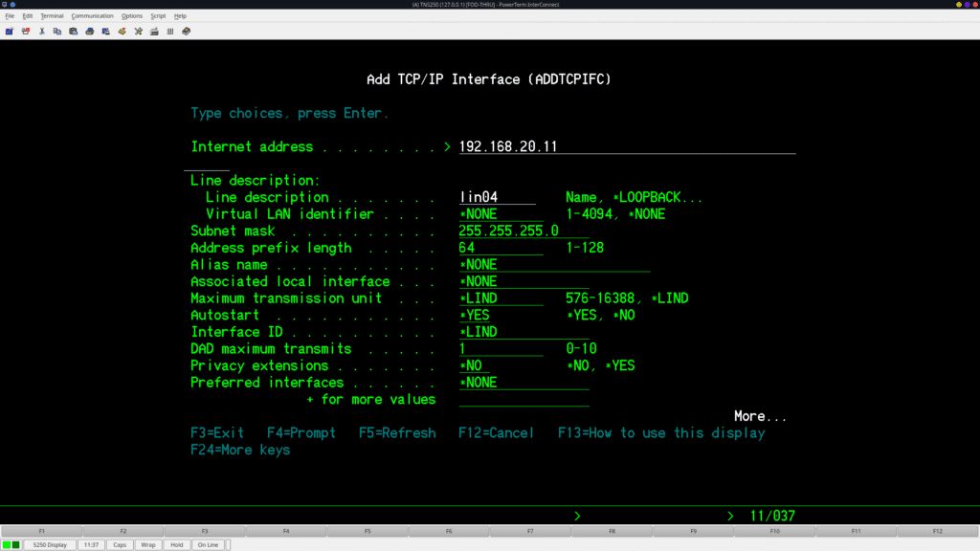
Task: Click the 5250 Display status field
Action: (50, 544)
